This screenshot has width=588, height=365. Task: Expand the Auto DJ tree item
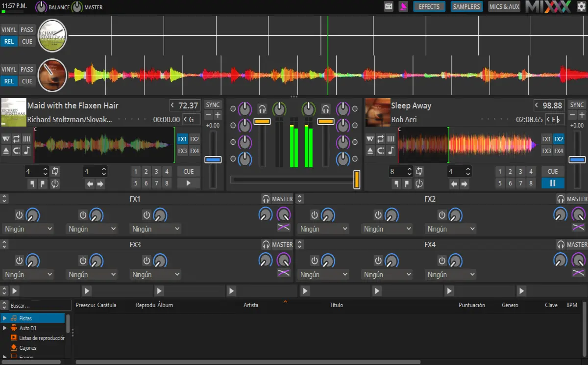[x=4, y=328]
